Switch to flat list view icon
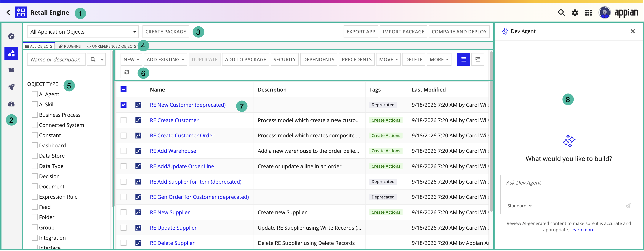 pyautogui.click(x=463, y=59)
